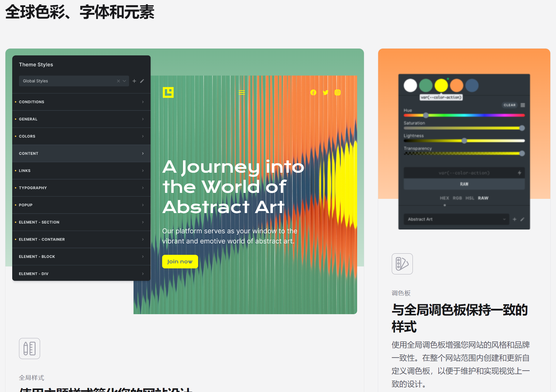
Task: Click the Theme Styles edit pencil icon
Action: tap(142, 81)
